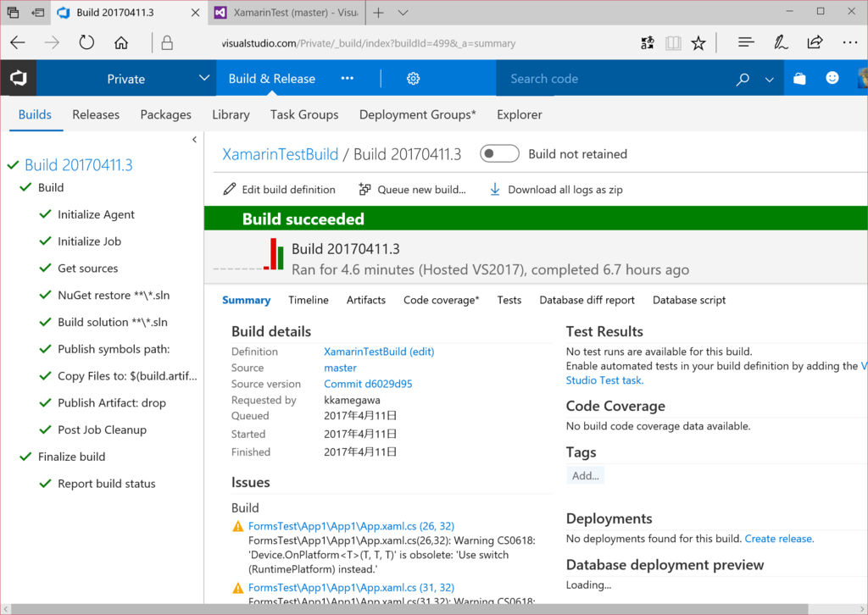Viewport: 868px width, 615px height.
Task: Click the master source branch link
Action: 341,368
